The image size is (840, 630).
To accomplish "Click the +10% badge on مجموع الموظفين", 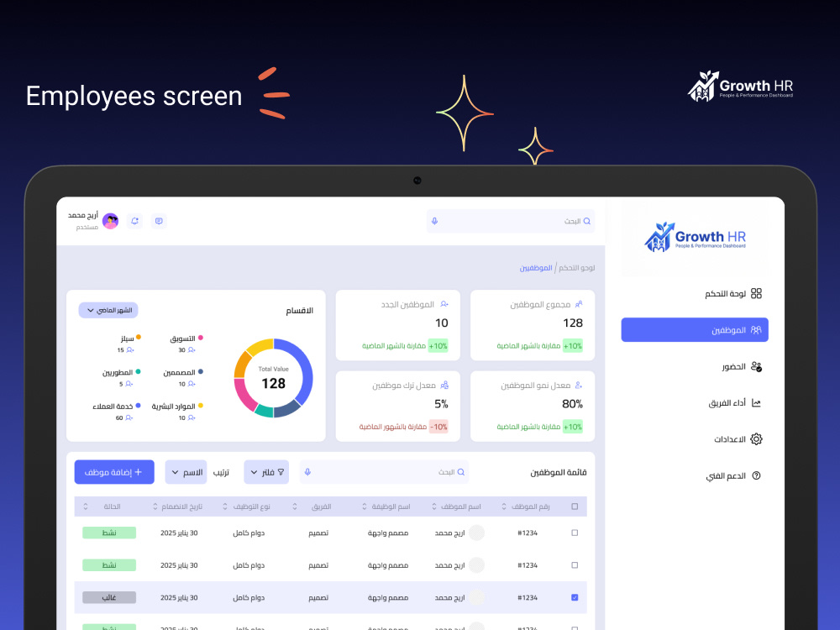I will (x=573, y=345).
